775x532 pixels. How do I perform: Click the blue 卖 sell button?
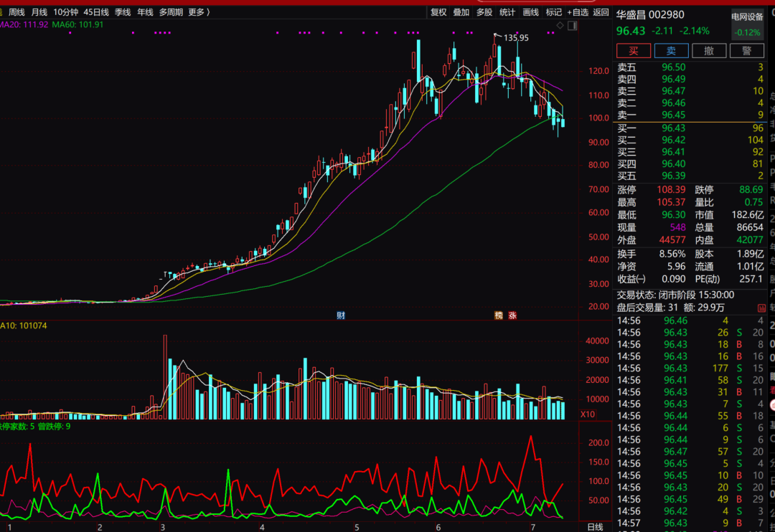click(x=671, y=51)
